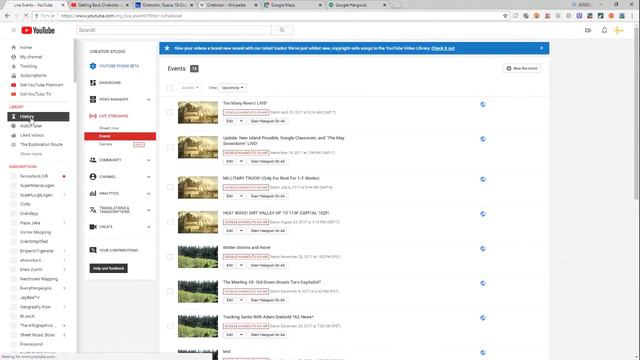Open thumbnail of The Meeting #5 event

198,291
